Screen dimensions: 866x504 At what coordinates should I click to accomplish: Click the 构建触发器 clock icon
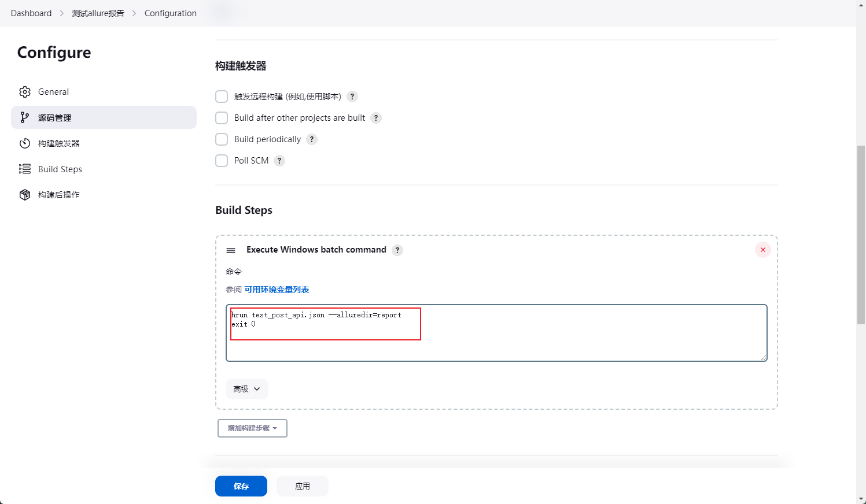coord(25,143)
